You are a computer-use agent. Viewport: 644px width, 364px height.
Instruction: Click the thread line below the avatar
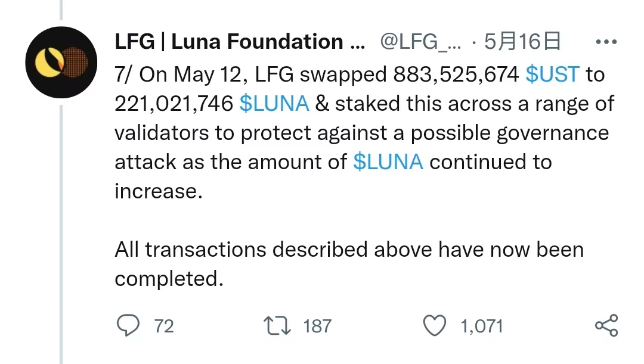tap(61, 234)
